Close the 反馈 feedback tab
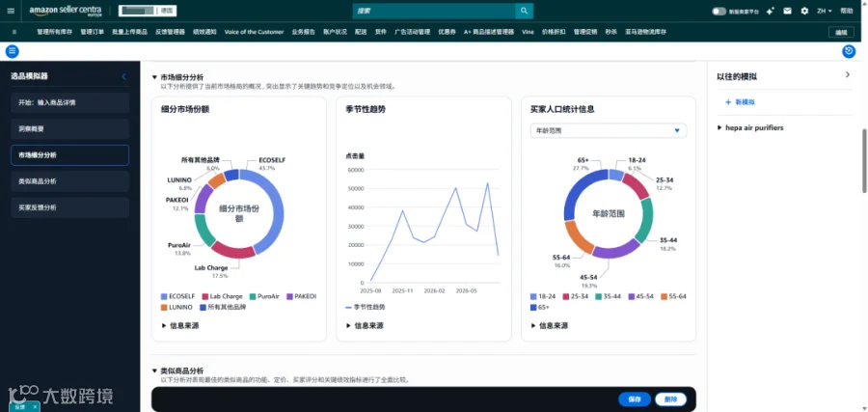The image size is (868, 412). (x=35, y=407)
